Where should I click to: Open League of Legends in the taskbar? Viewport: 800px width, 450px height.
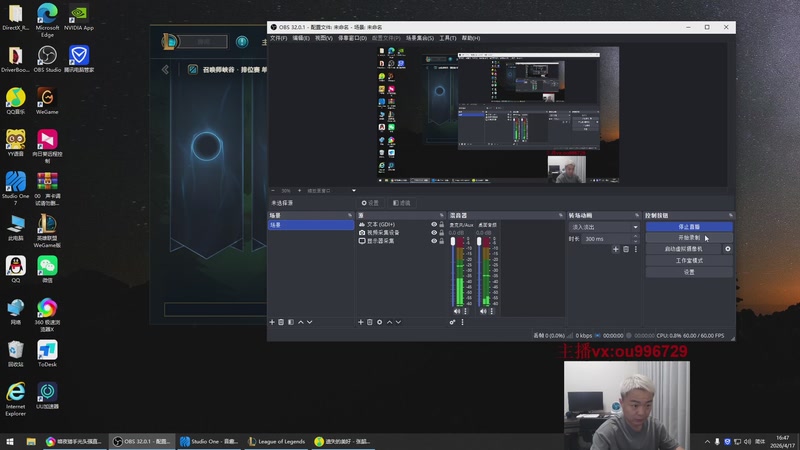(277, 441)
